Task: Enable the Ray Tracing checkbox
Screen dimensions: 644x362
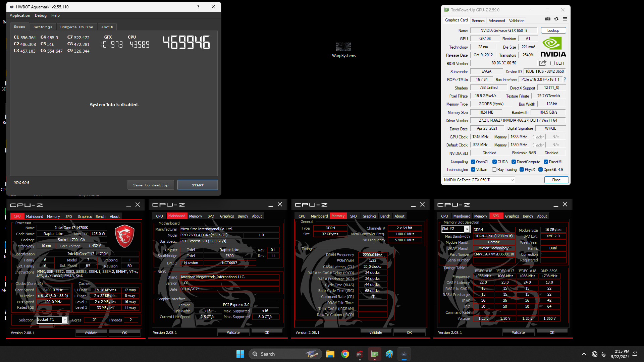Action: [494, 170]
